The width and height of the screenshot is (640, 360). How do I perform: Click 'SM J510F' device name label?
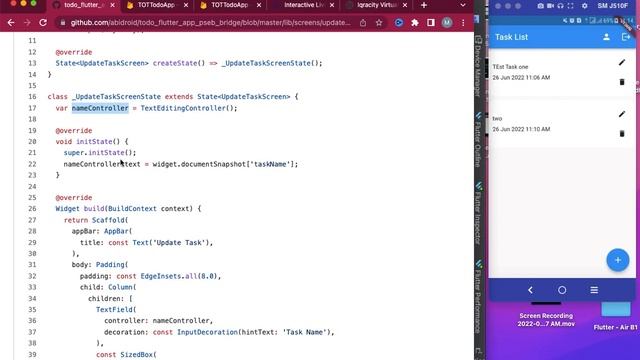(x=612, y=6)
